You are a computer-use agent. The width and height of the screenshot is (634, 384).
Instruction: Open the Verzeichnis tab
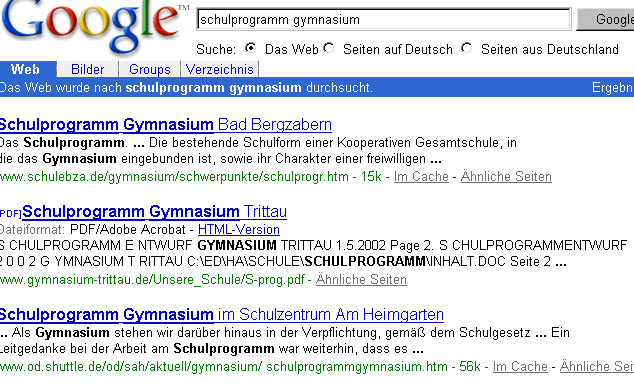pyautogui.click(x=220, y=70)
